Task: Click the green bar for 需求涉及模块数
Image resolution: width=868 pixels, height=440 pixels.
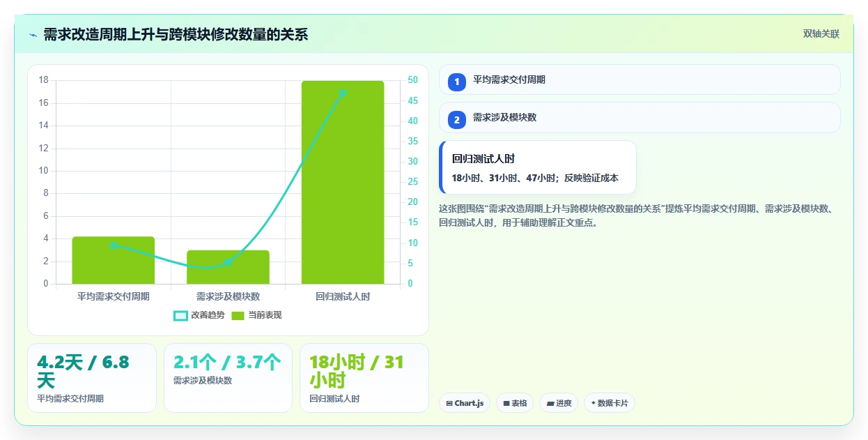Action: click(228, 267)
